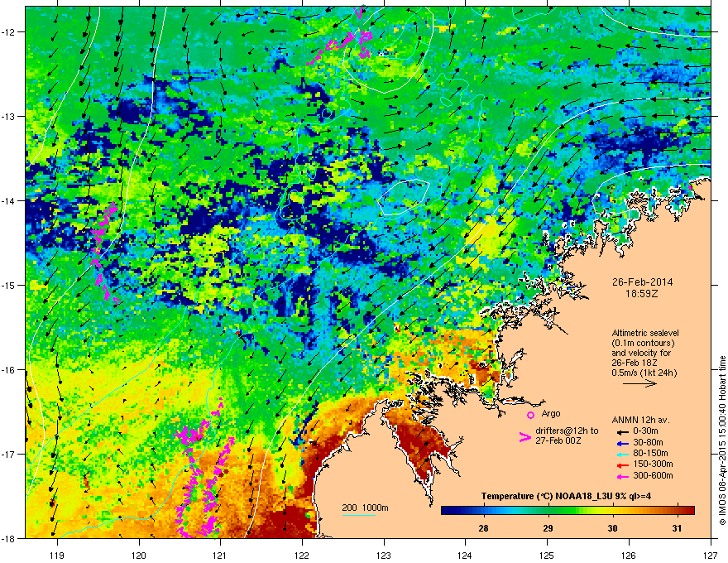Click the '(0.1m contours)' text
Viewport: 728px width, 563px height.
tap(643, 343)
